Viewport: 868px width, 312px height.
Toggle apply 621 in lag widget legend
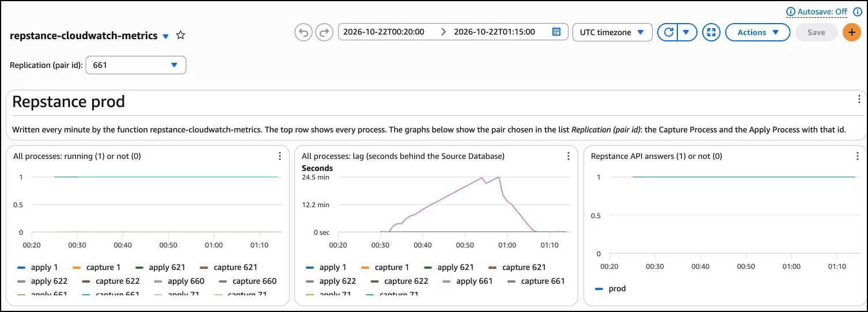[x=449, y=267]
